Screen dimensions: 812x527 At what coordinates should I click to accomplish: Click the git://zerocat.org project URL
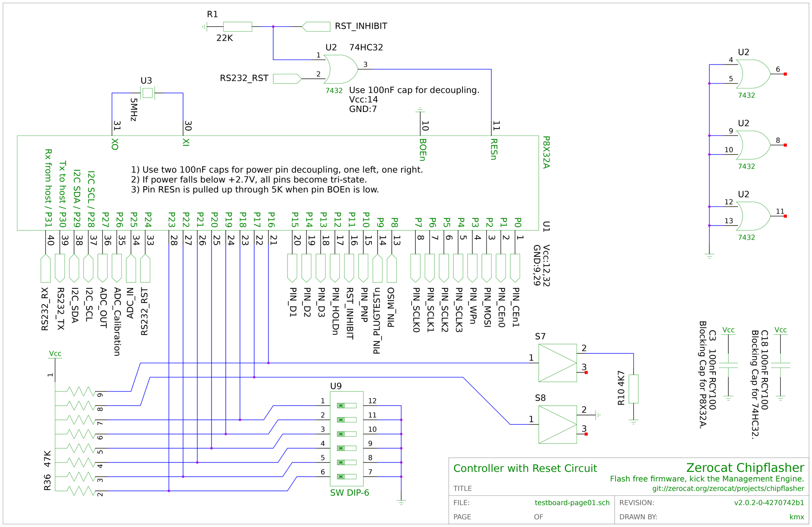tap(728, 488)
